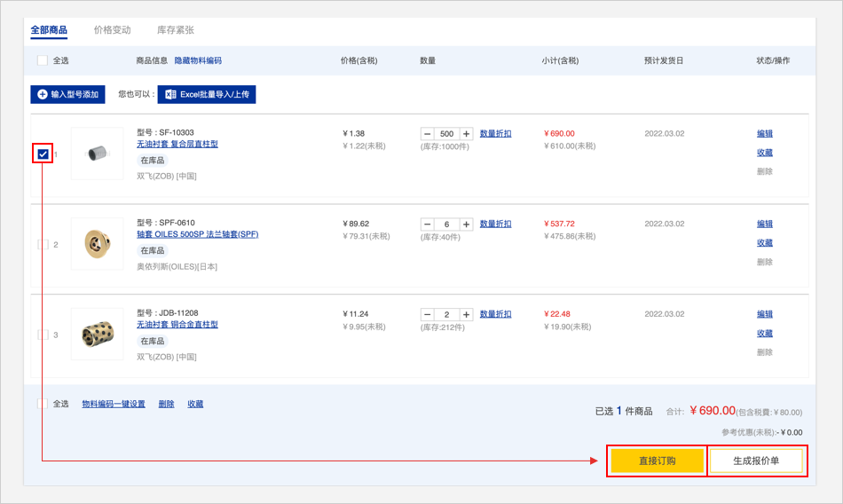Click the Excel icon for batch import
Viewport: 843px width, 504px height.
pos(169,94)
